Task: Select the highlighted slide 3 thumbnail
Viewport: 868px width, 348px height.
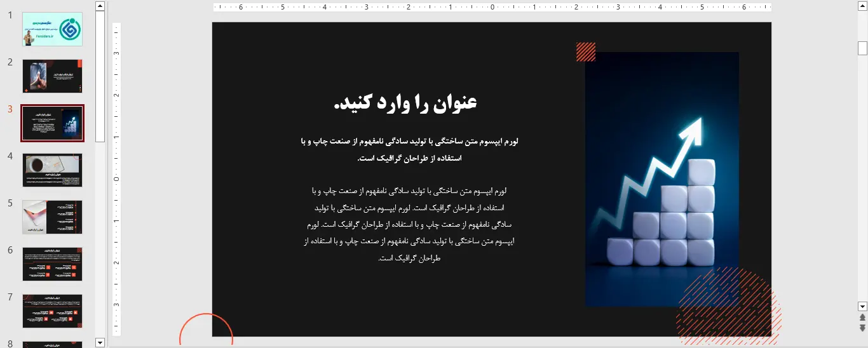Action: click(52, 123)
